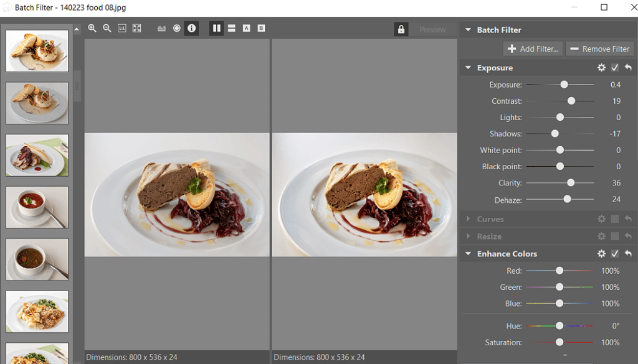638x364 pixels.
Task: Expand the Resize section
Action: tap(468, 236)
